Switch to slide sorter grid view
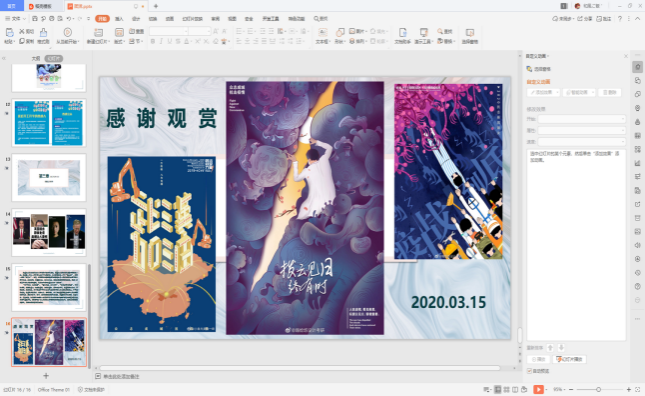Image resolution: width=645 pixels, height=396 pixels. [x=506, y=389]
